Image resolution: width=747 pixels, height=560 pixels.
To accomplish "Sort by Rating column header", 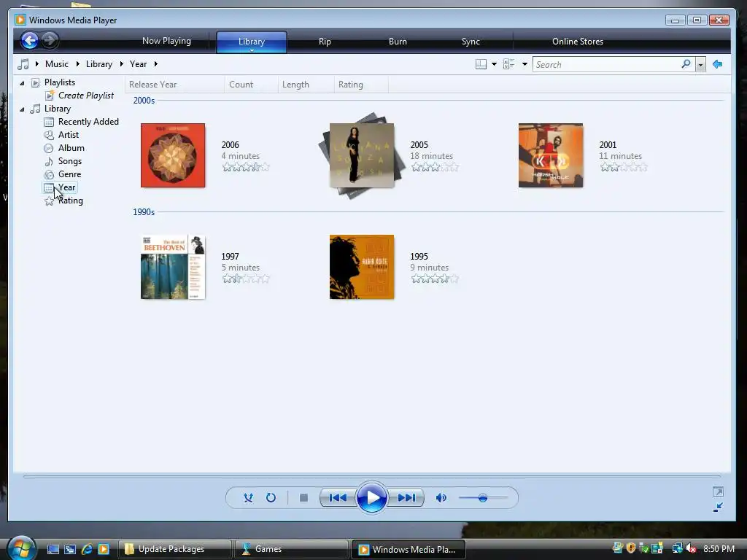I will [x=361, y=85].
